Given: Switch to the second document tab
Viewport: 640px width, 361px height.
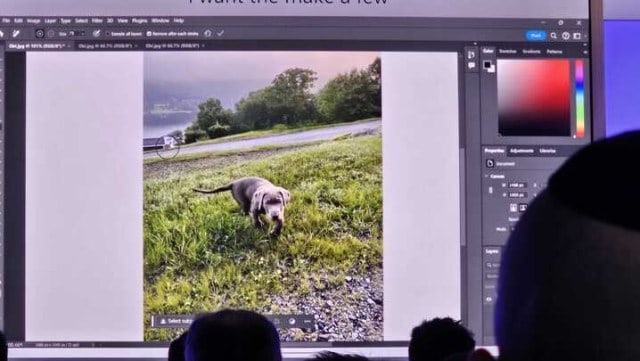Looking at the screenshot, I should [x=105, y=46].
